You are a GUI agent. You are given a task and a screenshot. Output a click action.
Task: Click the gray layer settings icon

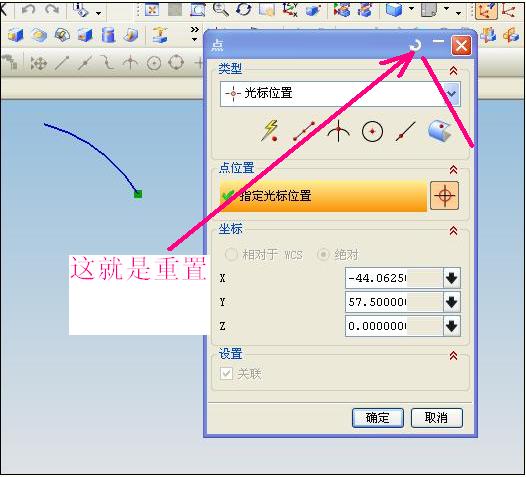tap(429, 9)
